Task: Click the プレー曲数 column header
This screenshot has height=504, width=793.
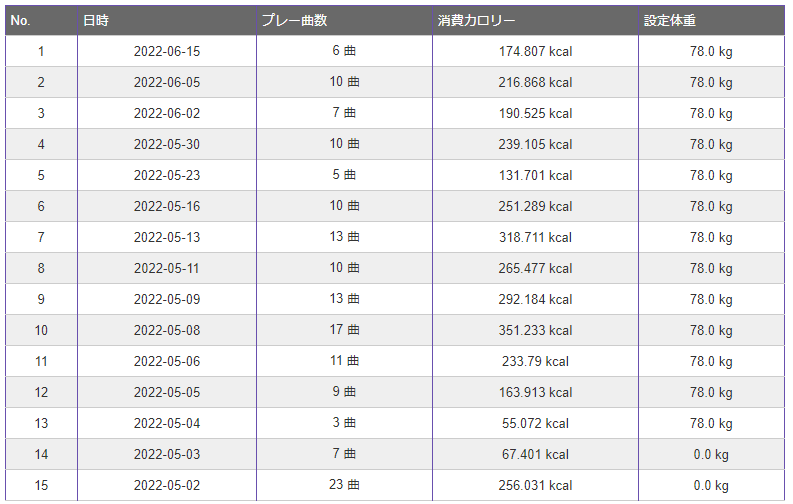Action: coord(344,20)
